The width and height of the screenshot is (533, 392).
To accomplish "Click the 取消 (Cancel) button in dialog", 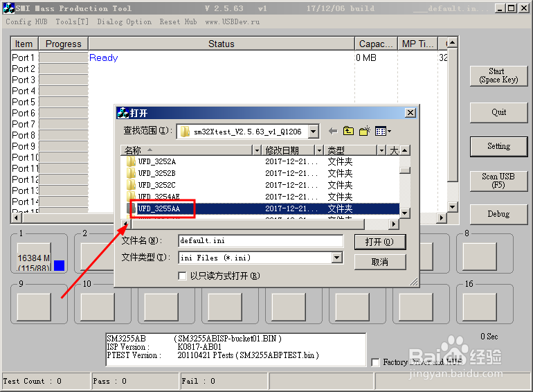I will click(x=380, y=262).
